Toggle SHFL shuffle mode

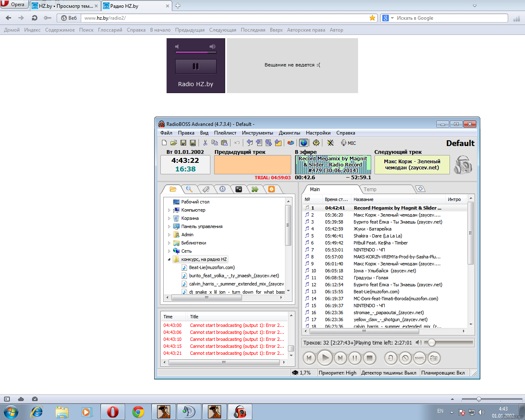click(420, 358)
